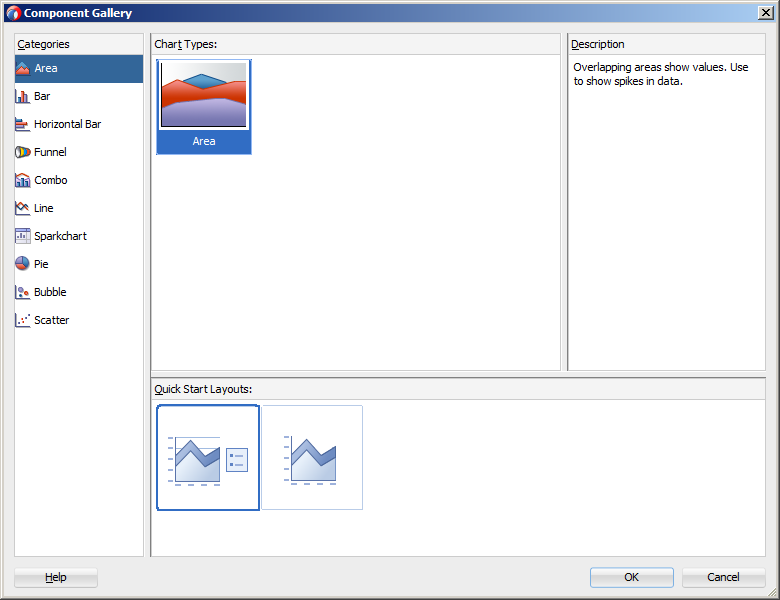Select the Bar chart category icon

tap(23, 97)
